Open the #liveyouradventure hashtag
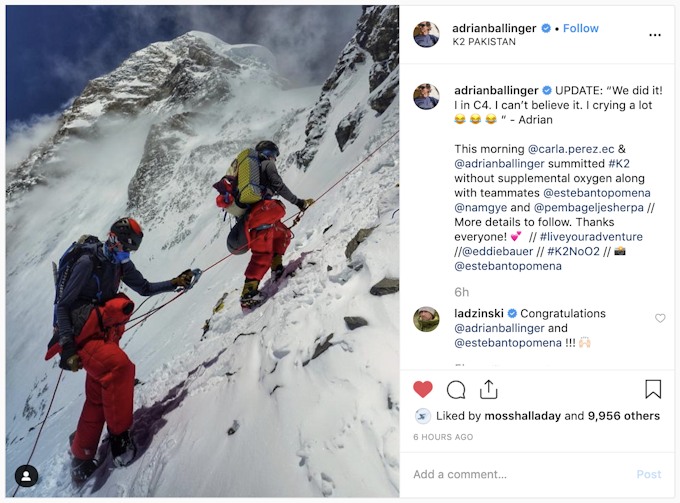680x503 pixels. [591, 236]
